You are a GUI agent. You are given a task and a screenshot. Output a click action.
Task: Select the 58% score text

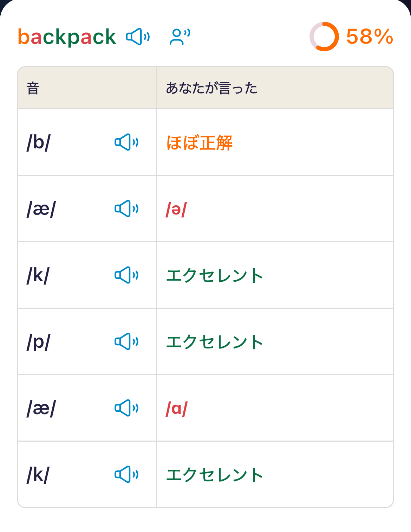click(x=370, y=37)
